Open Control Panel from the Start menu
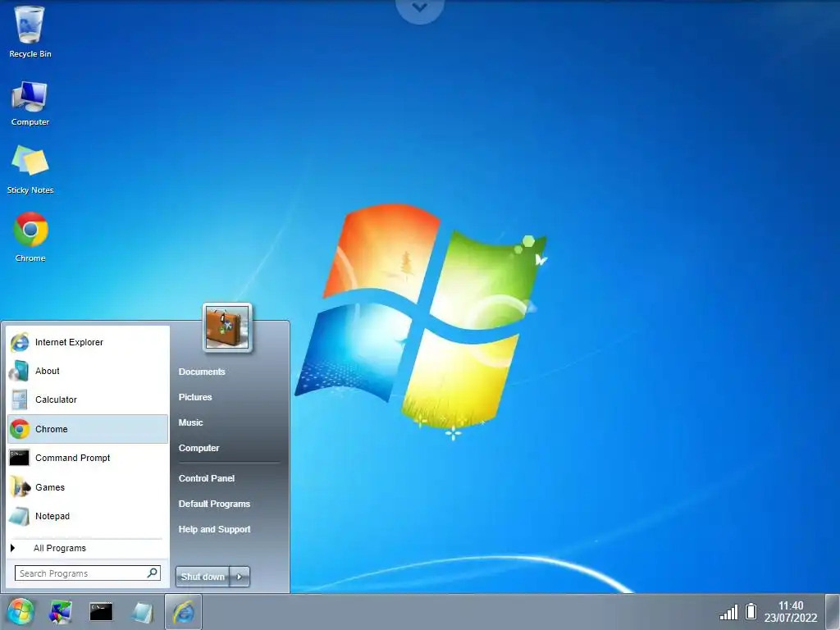Screen dimensions: 840x630 [x=206, y=478]
